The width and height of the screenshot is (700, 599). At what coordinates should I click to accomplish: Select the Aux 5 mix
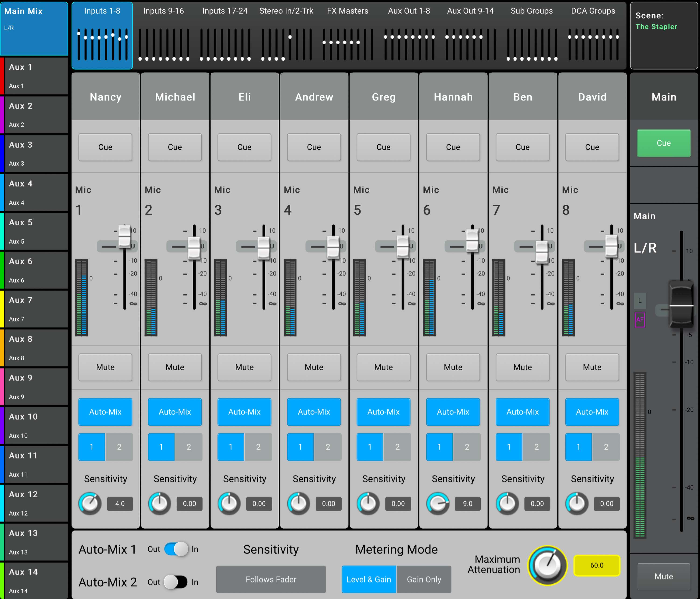(34, 231)
